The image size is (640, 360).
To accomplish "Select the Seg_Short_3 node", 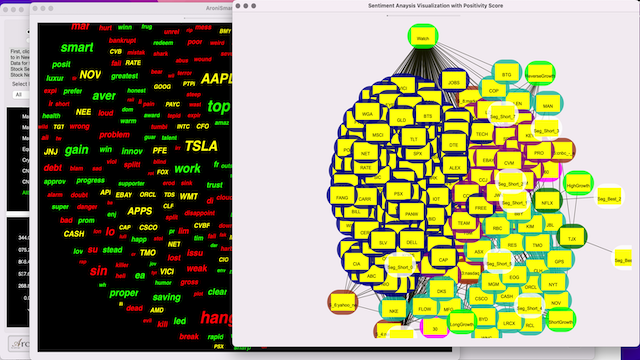I will [x=546, y=129].
